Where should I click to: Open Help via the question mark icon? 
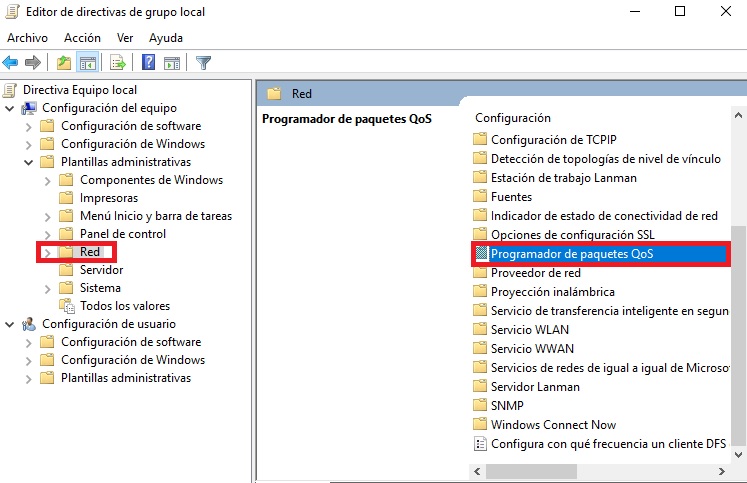tap(148, 63)
